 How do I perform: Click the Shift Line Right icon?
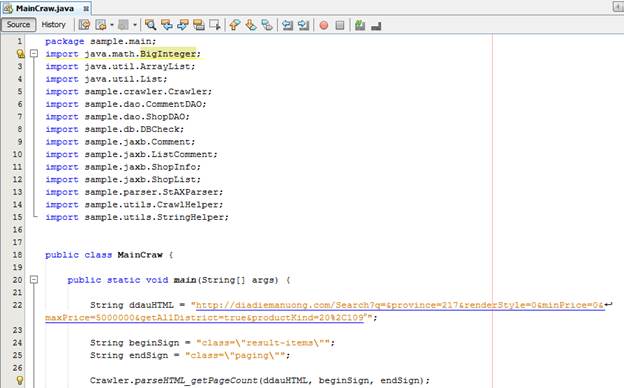pos(303,25)
